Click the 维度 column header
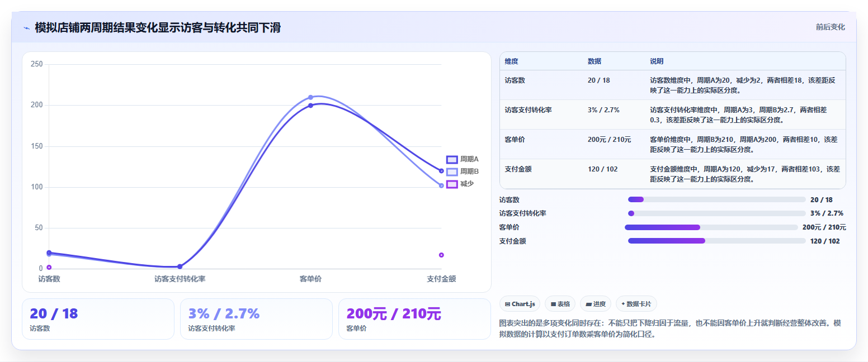 (x=512, y=61)
